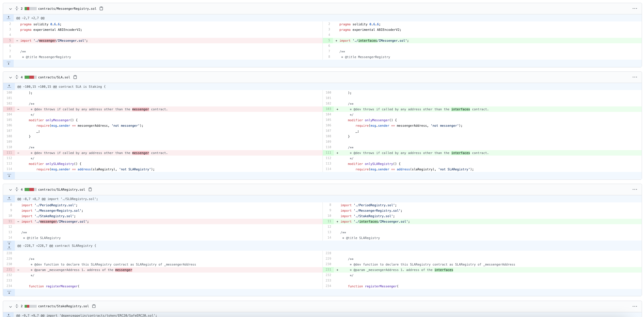Click the SLA.sol diffstat color bar
Screen dimensions: 644x317
tap(30, 77)
